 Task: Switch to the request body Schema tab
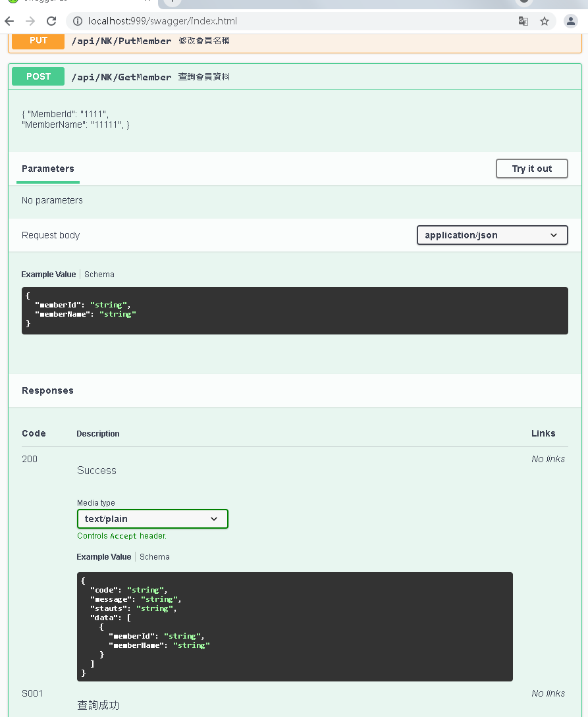coord(99,275)
